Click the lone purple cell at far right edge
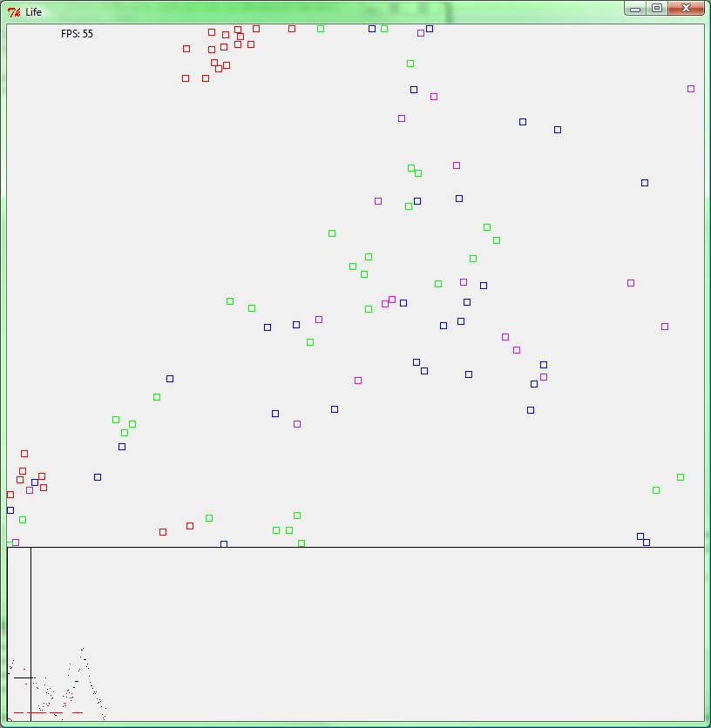The width and height of the screenshot is (711, 728). pyautogui.click(x=691, y=88)
